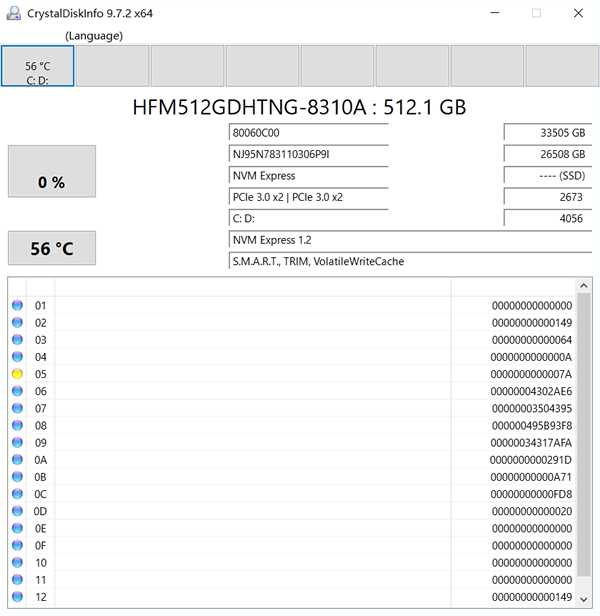Screen dimensions: 600x616
Task: Select attribute ID 05 in the list
Action: 40,374
